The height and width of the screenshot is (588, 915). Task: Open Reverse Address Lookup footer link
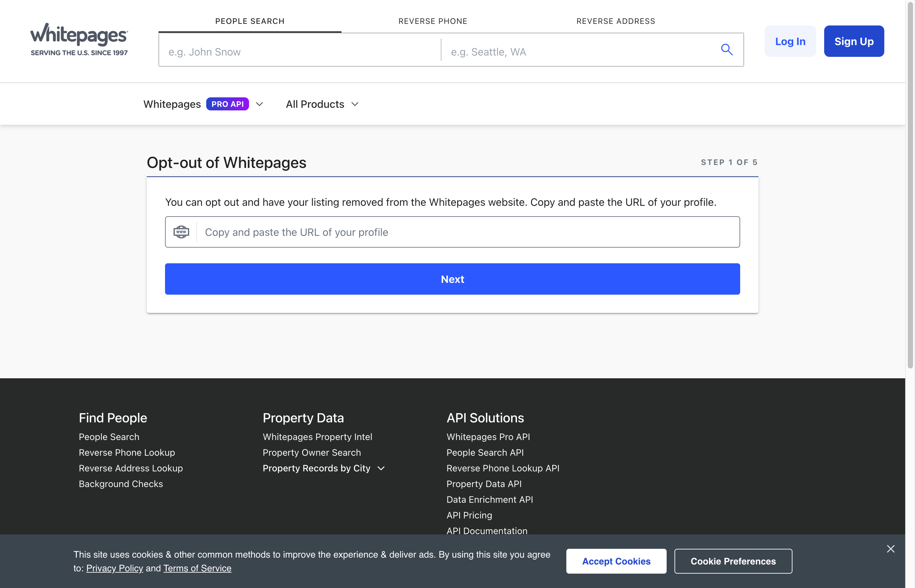(131, 468)
